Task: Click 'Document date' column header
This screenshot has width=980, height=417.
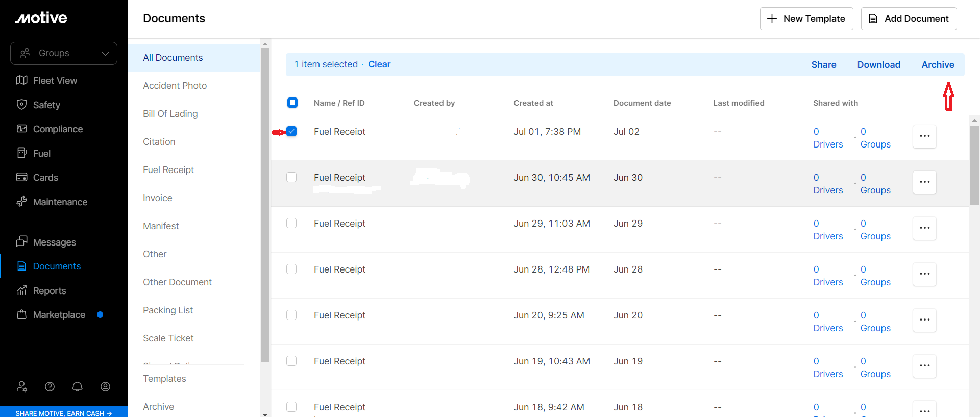Action: pyautogui.click(x=642, y=103)
